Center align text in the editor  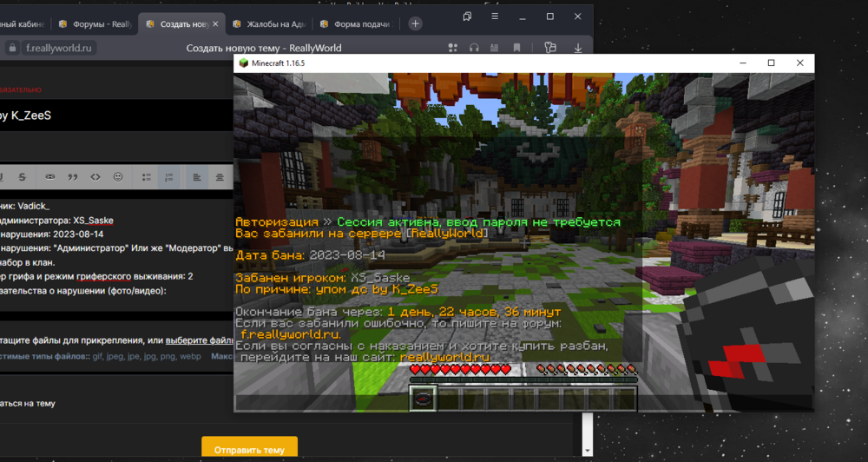[220, 177]
